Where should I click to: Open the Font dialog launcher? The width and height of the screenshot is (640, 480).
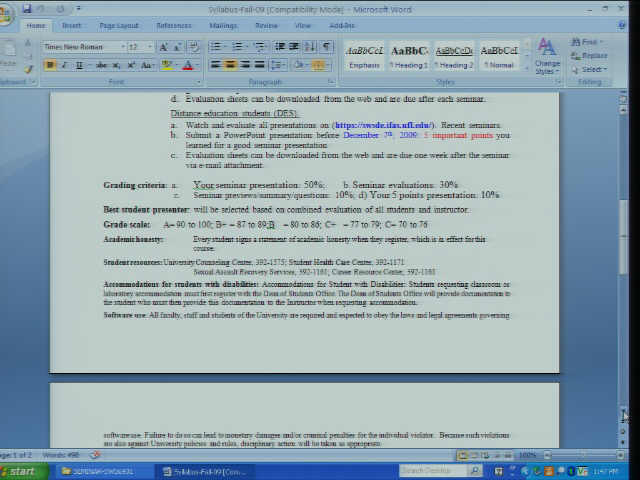click(x=199, y=82)
